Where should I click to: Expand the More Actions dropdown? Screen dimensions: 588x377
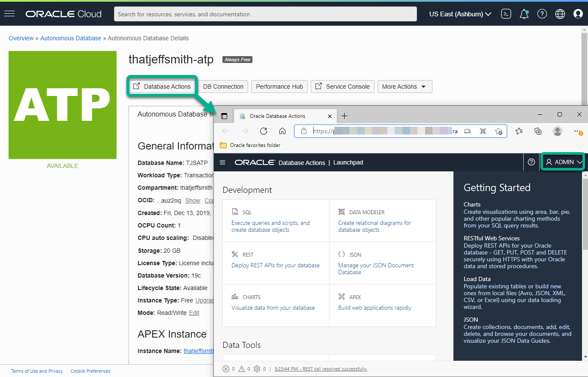click(405, 87)
